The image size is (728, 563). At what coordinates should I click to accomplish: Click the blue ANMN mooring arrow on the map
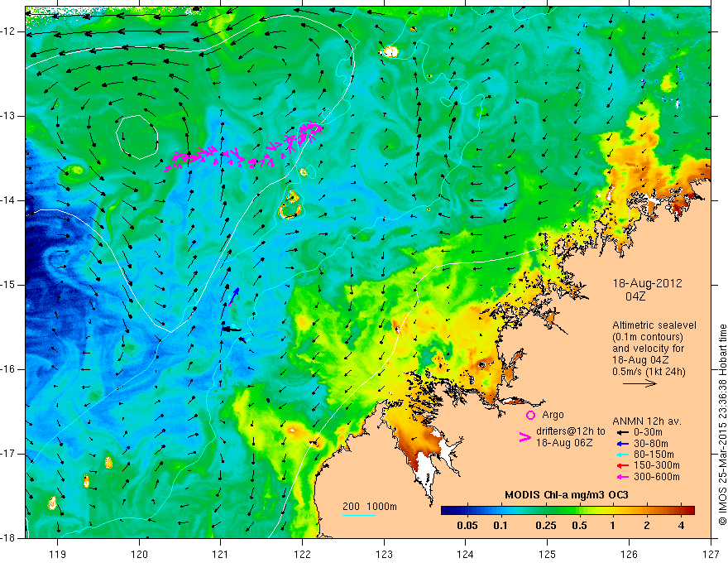coord(234,296)
